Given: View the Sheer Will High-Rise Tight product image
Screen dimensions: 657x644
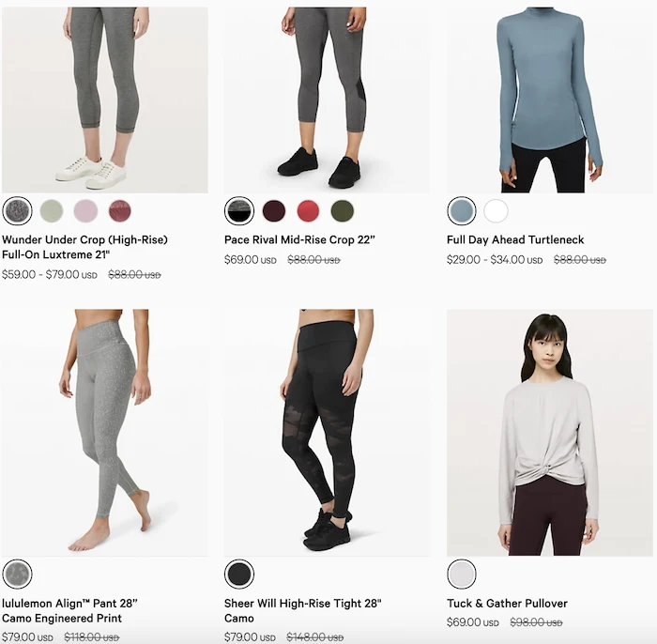Looking at the screenshot, I should click(327, 433).
